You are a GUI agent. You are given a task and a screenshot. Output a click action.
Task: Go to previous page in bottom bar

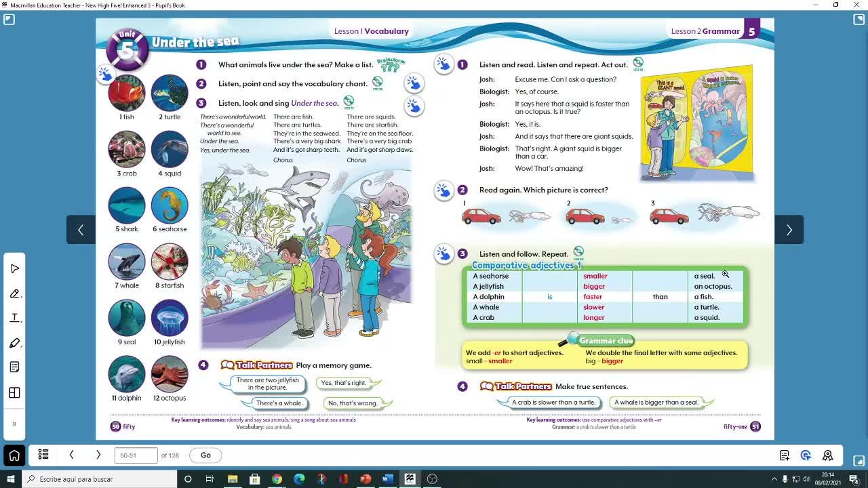pyautogui.click(x=71, y=455)
